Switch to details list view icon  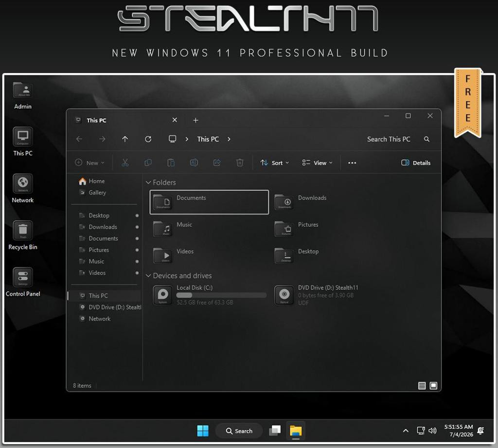pyautogui.click(x=422, y=385)
